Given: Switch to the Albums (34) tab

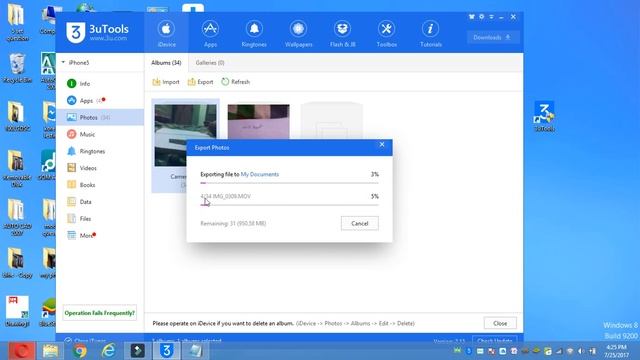Looking at the screenshot, I should click(x=166, y=63).
